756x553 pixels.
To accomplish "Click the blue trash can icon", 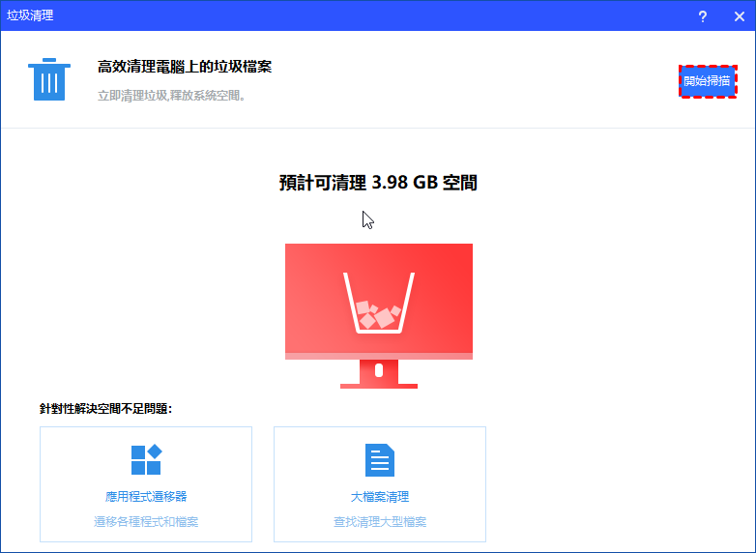I will [x=49, y=79].
